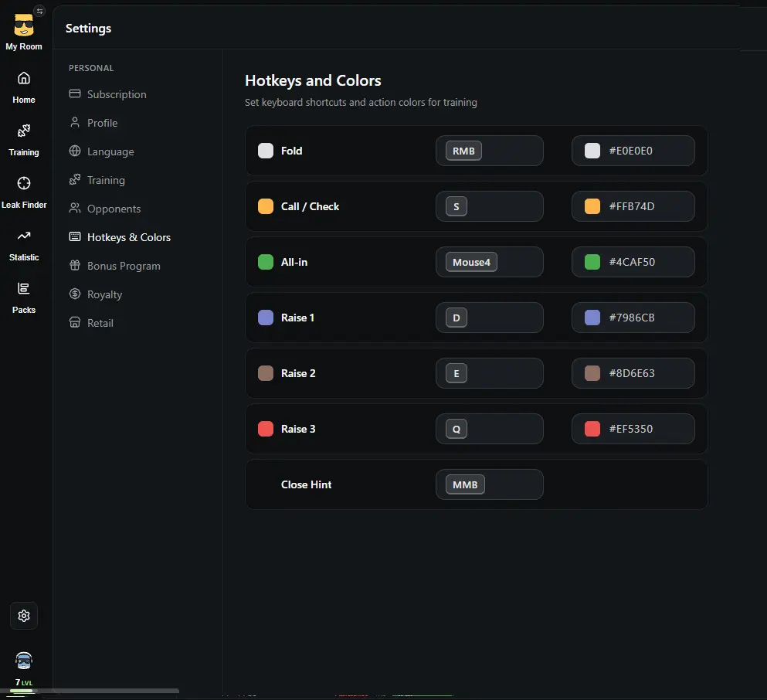Click the Fold action label
The height and width of the screenshot is (700, 767).
click(291, 151)
